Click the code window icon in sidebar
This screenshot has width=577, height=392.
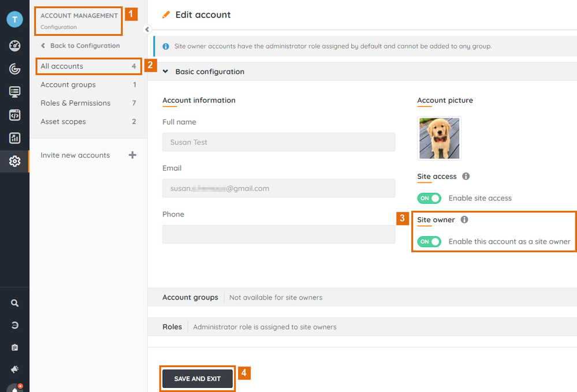point(14,115)
